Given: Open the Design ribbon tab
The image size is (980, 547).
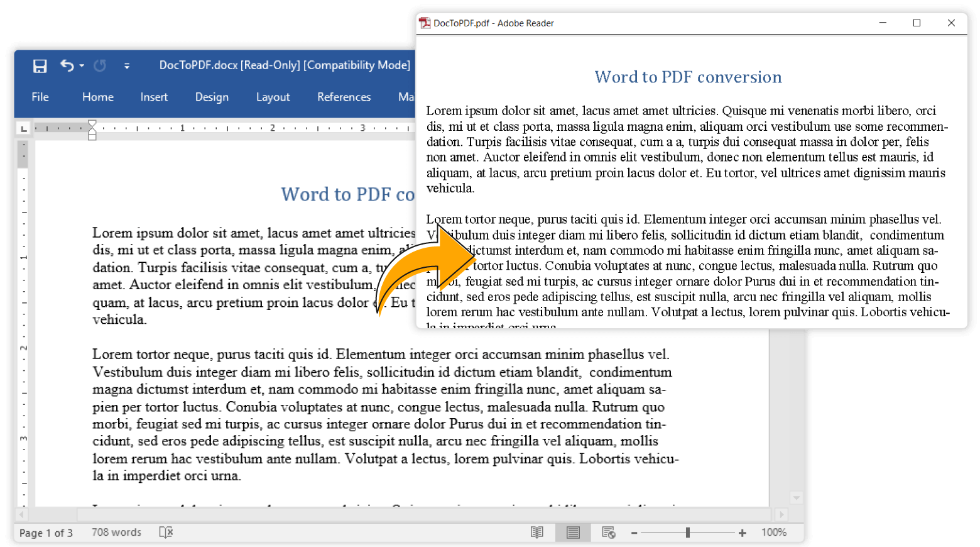Looking at the screenshot, I should 212,97.
